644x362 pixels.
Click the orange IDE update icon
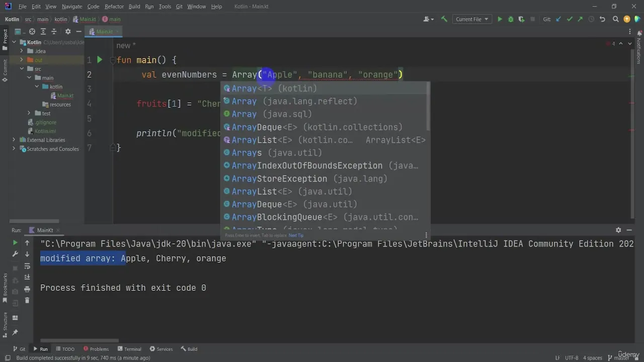[x=627, y=19]
